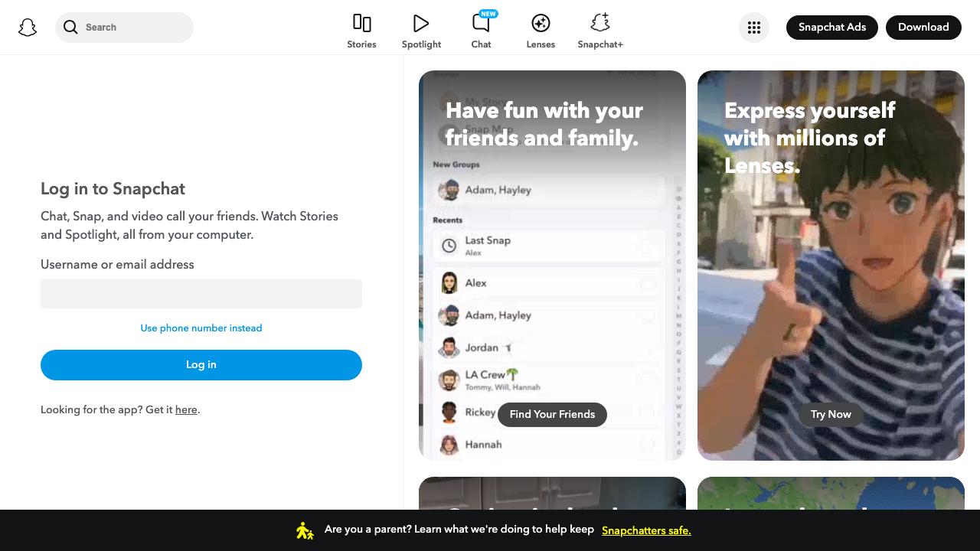This screenshot has height=551, width=980.
Task: Click the parent safety walking icon
Action: [x=305, y=530]
